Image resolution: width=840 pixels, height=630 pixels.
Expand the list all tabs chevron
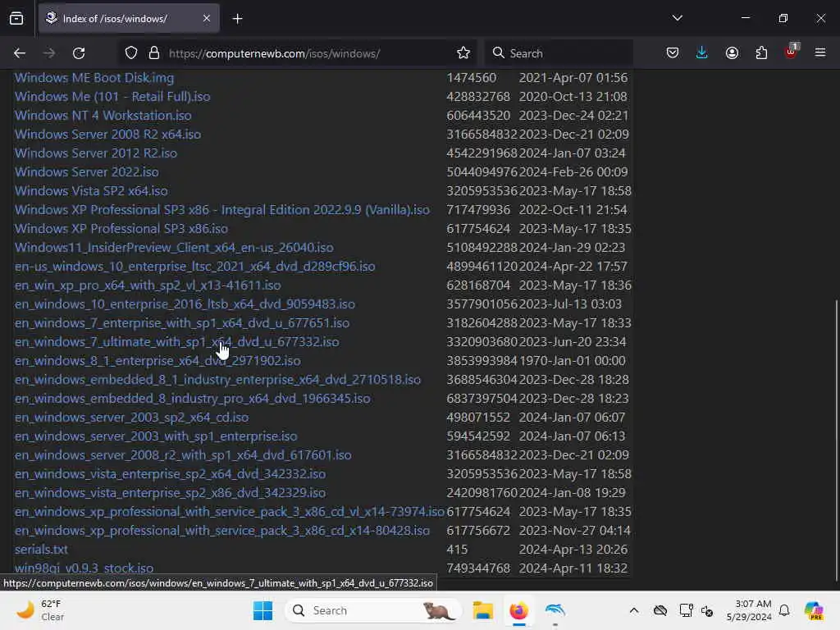tap(677, 18)
